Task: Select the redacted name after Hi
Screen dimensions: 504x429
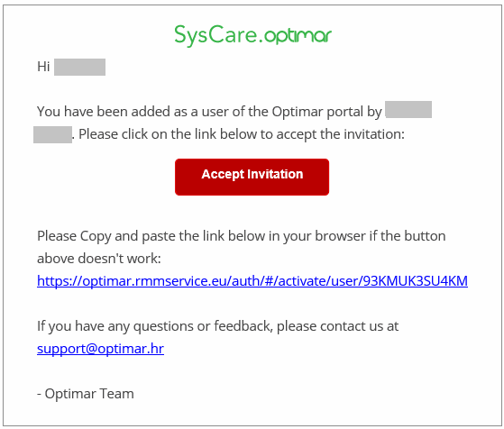Action: tap(79, 67)
